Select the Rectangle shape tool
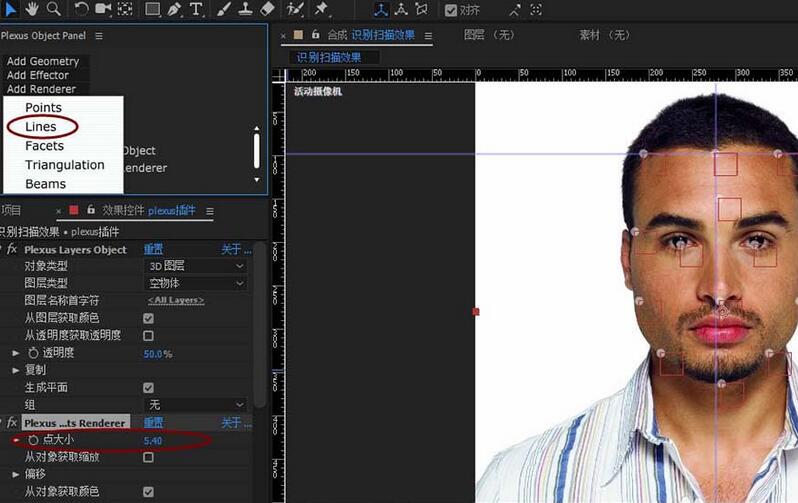 (x=152, y=10)
